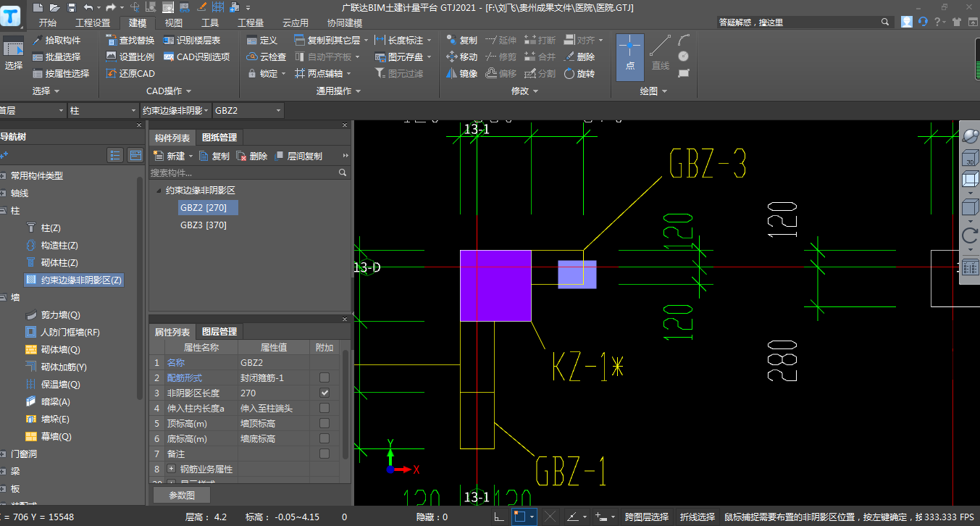The height and width of the screenshot is (526, 980).
Task: Select 构造柱(Z) in navigation tree
Action: point(59,246)
